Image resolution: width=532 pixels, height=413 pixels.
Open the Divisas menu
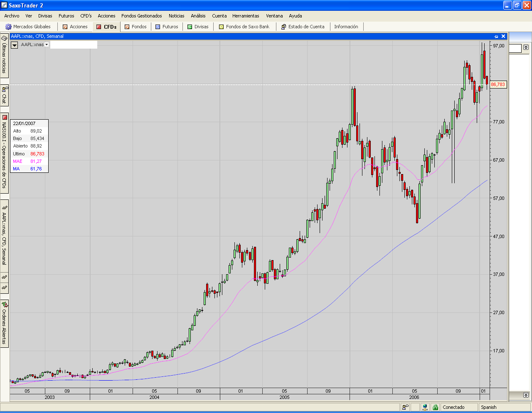(45, 16)
